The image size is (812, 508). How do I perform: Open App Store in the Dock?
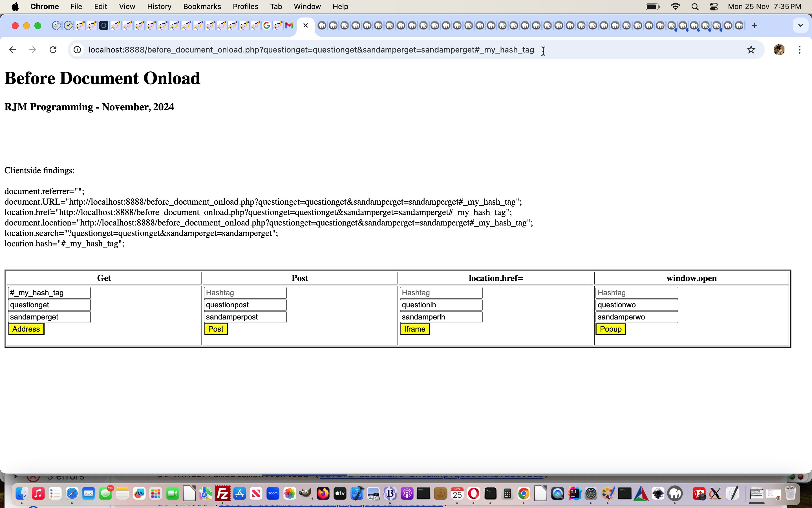240,494
